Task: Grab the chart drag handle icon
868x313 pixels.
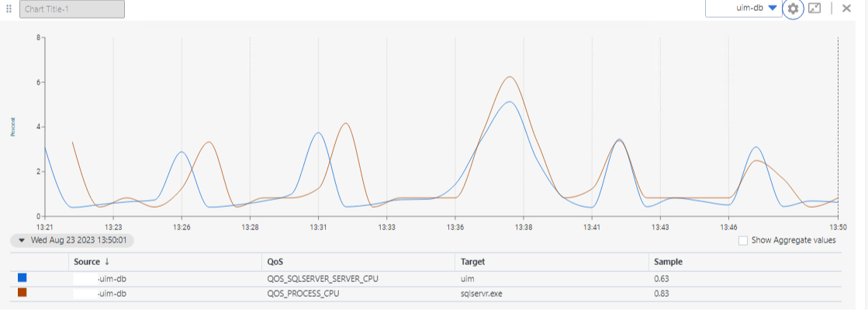Action: click(x=9, y=9)
